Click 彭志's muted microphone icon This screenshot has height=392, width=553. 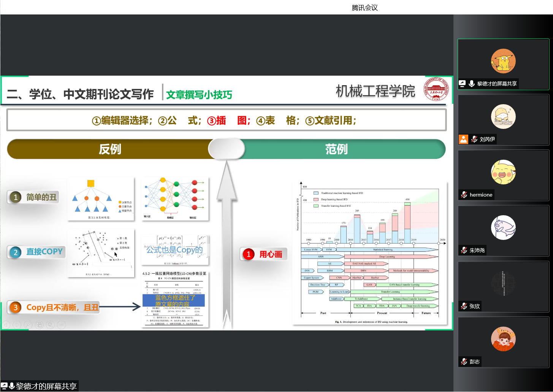(x=464, y=362)
